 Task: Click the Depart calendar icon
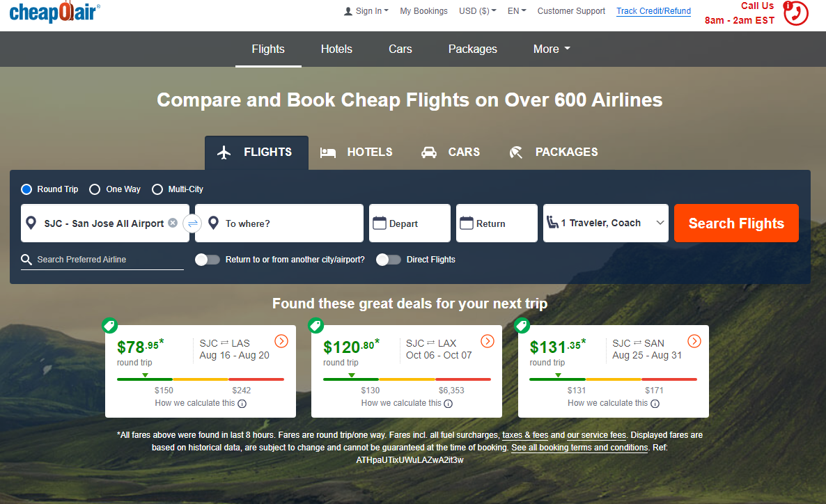pos(380,223)
